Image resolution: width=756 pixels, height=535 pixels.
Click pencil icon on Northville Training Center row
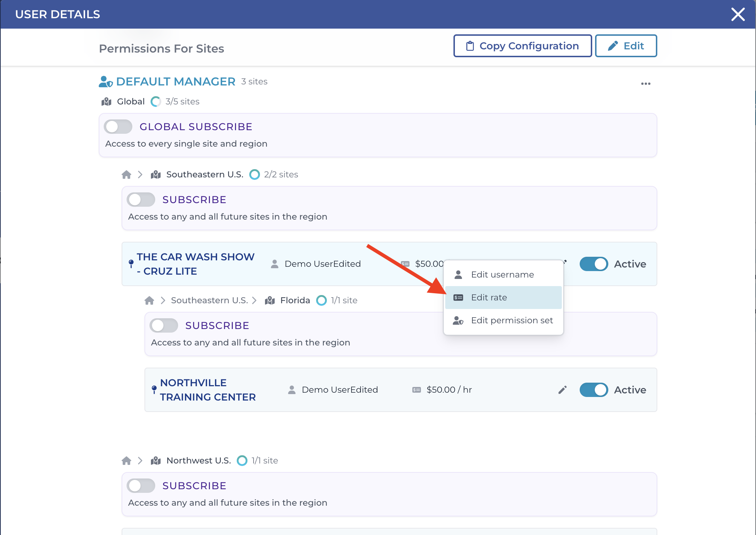pyautogui.click(x=562, y=390)
